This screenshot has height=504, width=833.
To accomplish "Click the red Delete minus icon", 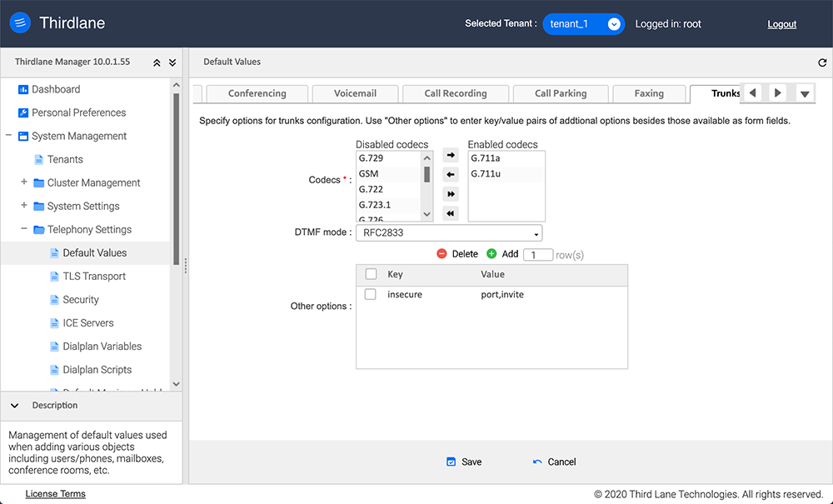I will tap(441, 254).
